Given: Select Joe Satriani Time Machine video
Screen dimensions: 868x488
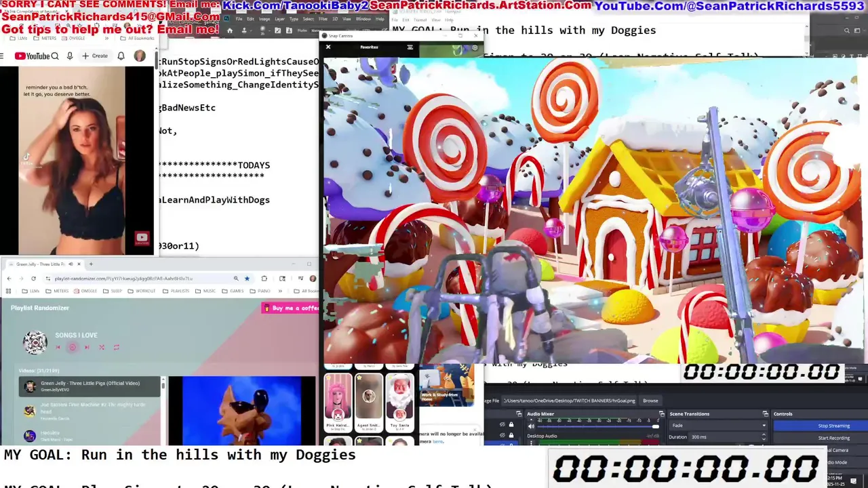Looking at the screenshot, I should click(x=90, y=410).
